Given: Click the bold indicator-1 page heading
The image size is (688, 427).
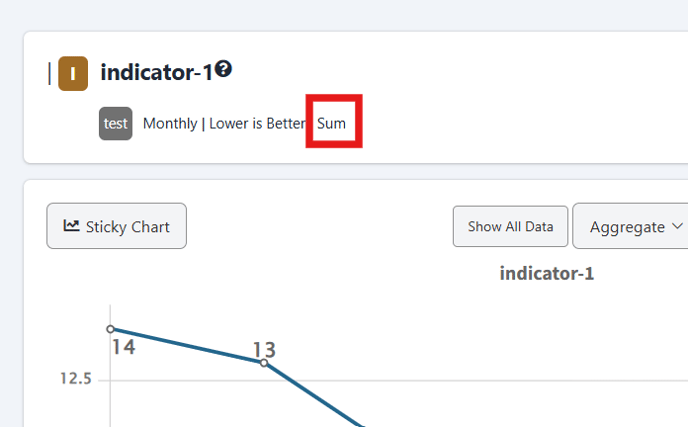Looking at the screenshot, I should pos(156,72).
